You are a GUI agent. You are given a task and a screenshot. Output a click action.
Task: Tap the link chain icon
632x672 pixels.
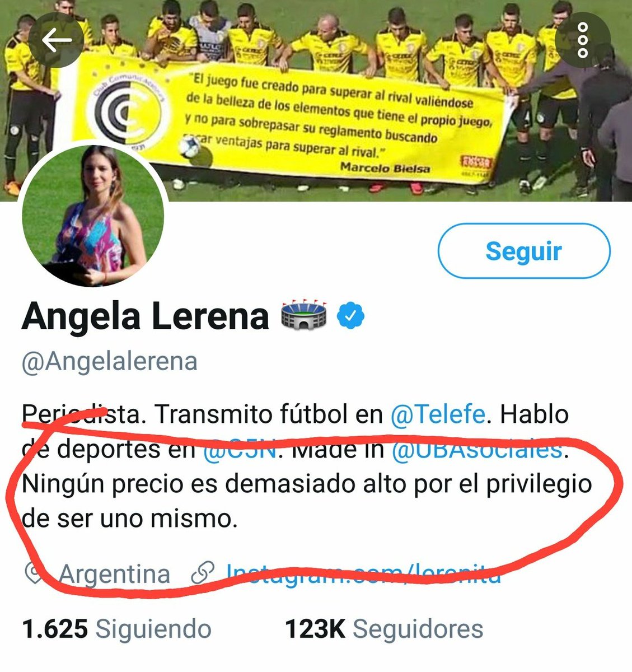point(203,574)
